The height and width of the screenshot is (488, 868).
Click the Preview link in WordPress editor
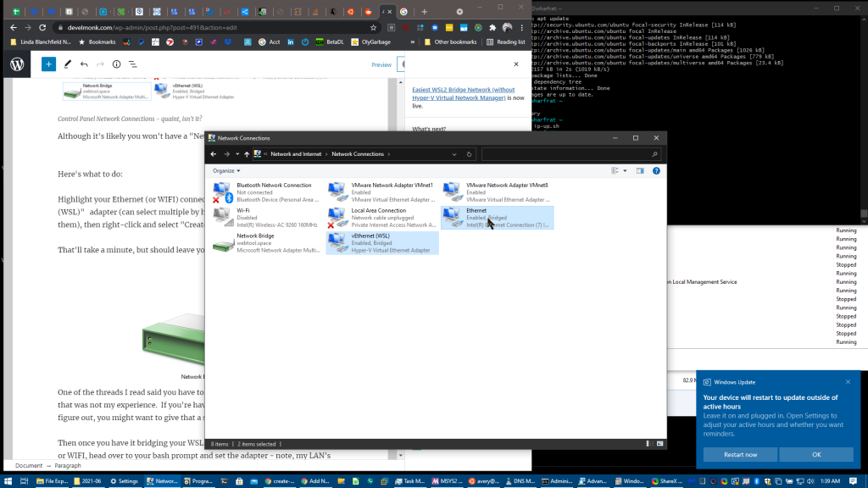point(381,64)
